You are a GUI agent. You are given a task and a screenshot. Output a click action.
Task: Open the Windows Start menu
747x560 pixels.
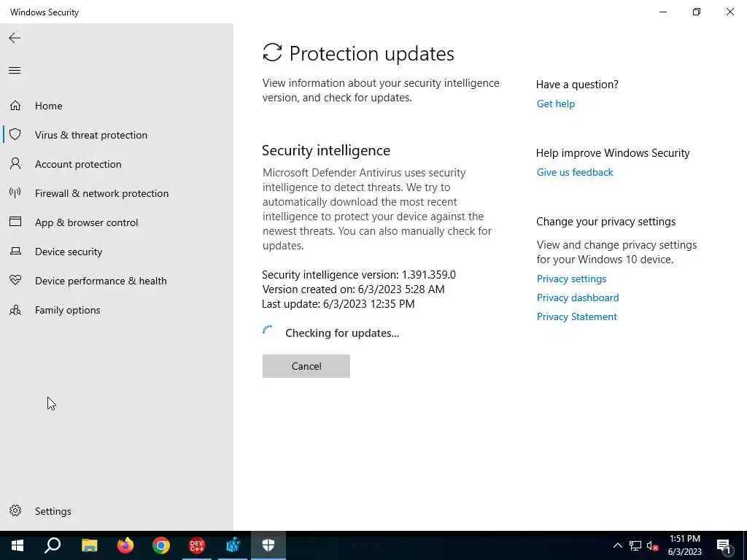coord(18,545)
